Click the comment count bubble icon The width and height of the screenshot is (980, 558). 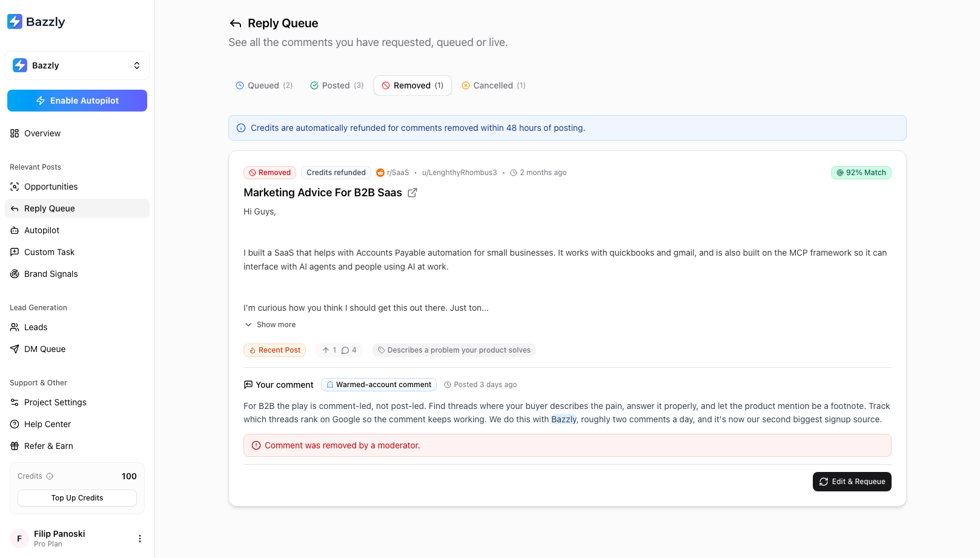coord(345,350)
